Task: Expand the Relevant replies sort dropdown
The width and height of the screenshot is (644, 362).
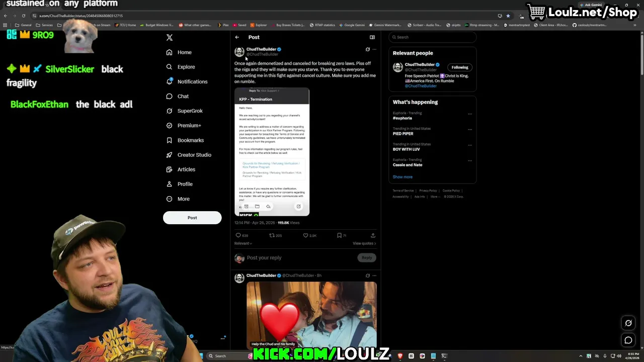Action: click(x=243, y=243)
